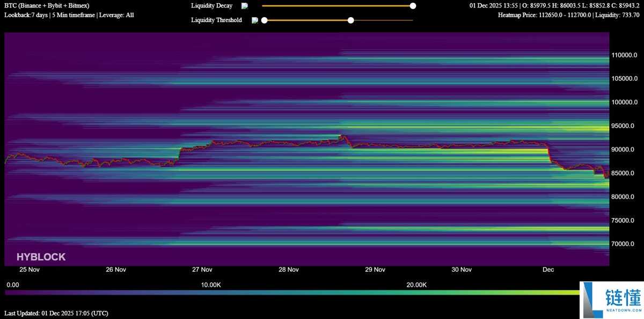Screen dimensions: 644x319
Task: Click the Lookback and timeframe info line
Action: click(69, 15)
